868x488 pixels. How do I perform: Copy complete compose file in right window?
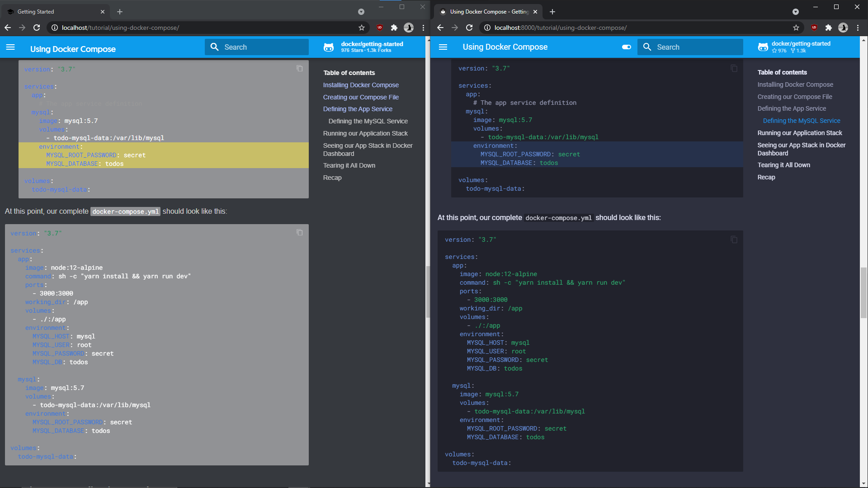(734, 240)
